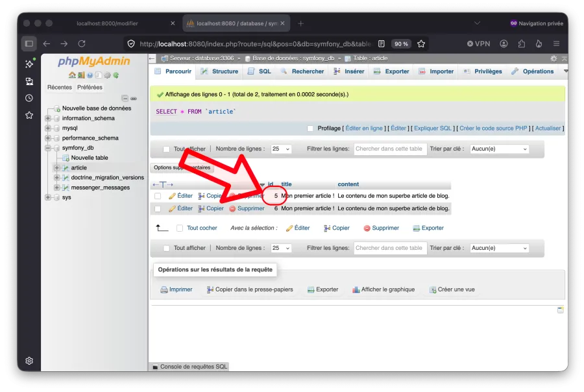
Task: Open Opérations tab
Action: (533, 71)
